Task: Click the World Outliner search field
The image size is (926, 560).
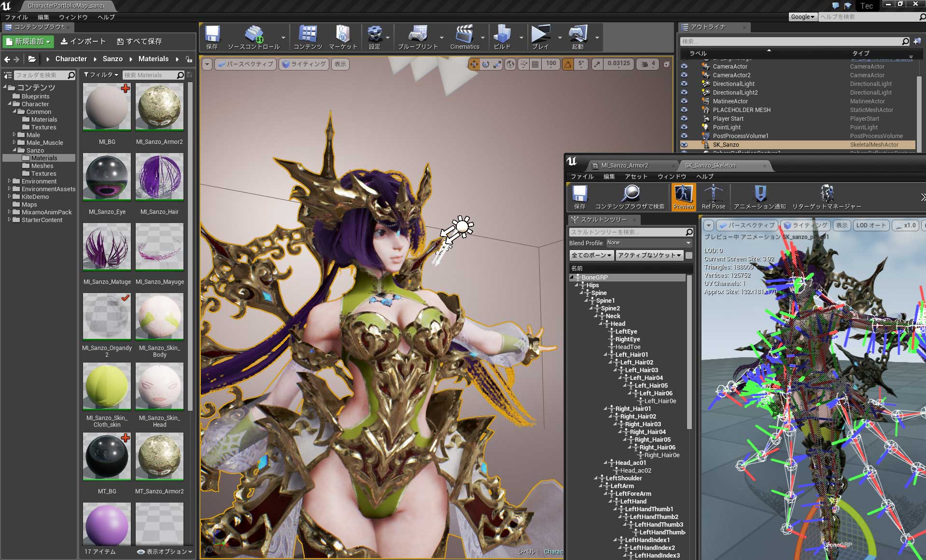Action: click(x=795, y=42)
